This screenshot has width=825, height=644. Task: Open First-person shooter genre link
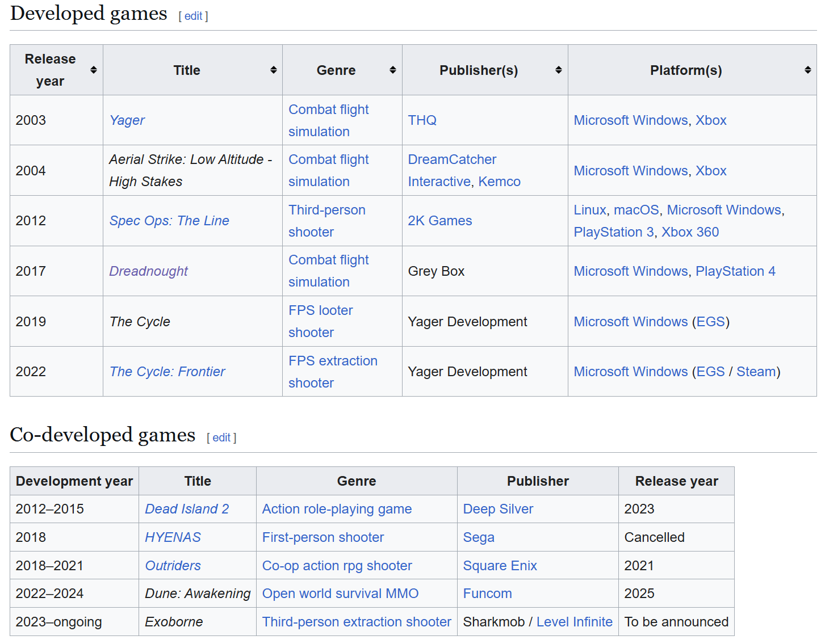click(323, 537)
